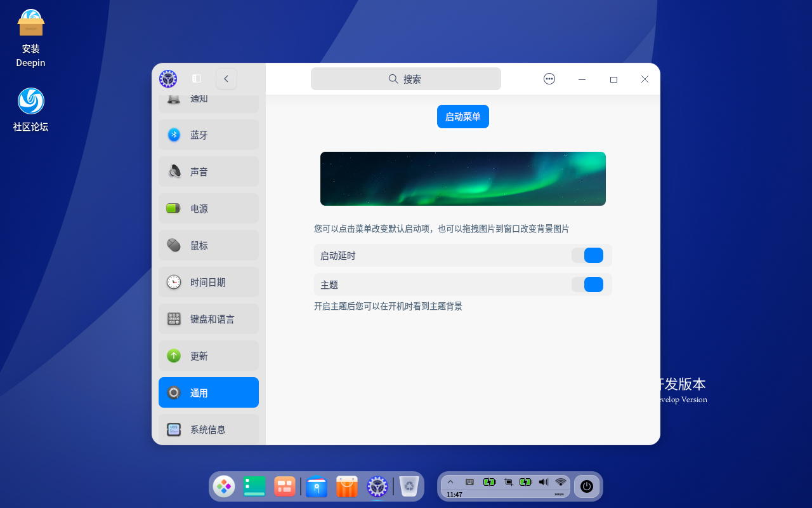Open the Update (更新) section icon
The width and height of the screenshot is (812, 508).
174,356
